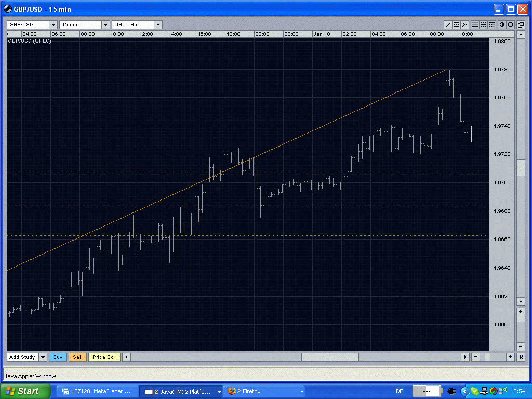
Task: Click the Add Study button
Action: pos(23,357)
